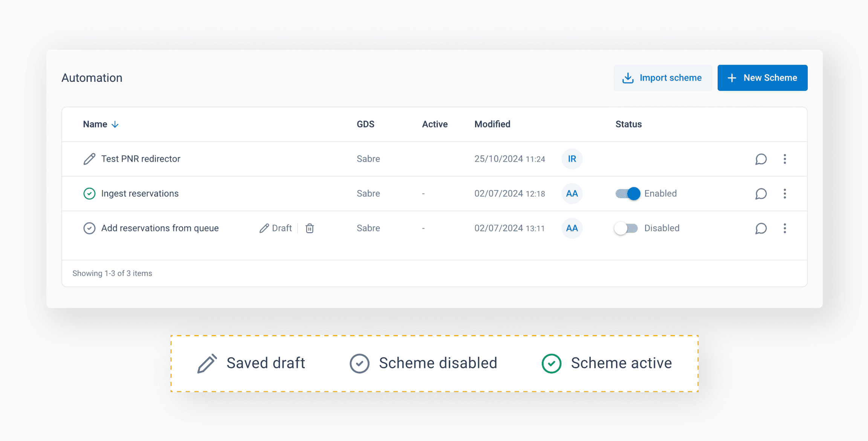Enable the Add reservations from queue toggle

pyautogui.click(x=626, y=228)
